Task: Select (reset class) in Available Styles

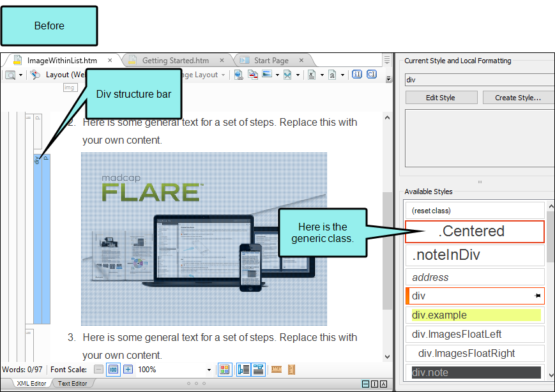Action: [x=475, y=211]
